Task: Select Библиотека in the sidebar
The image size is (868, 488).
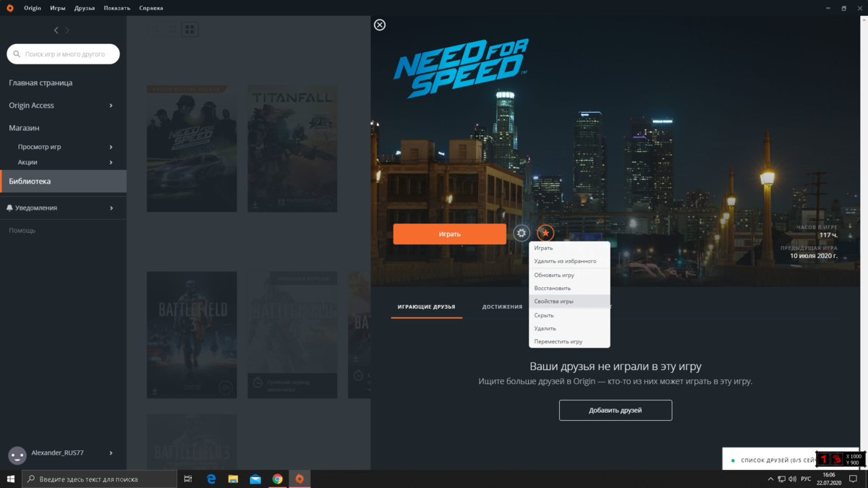Action: (x=63, y=181)
